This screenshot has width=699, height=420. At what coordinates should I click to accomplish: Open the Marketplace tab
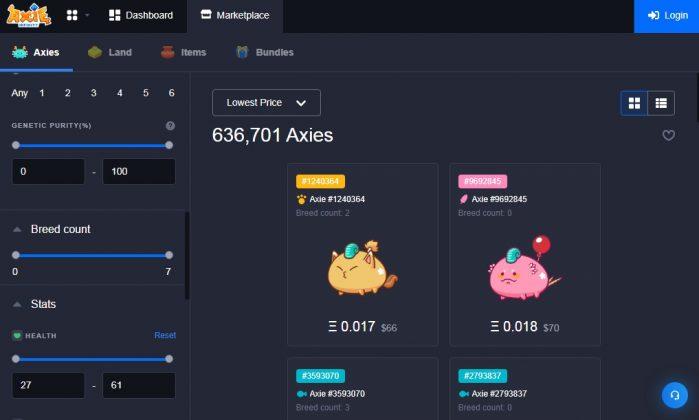[235, 15]
